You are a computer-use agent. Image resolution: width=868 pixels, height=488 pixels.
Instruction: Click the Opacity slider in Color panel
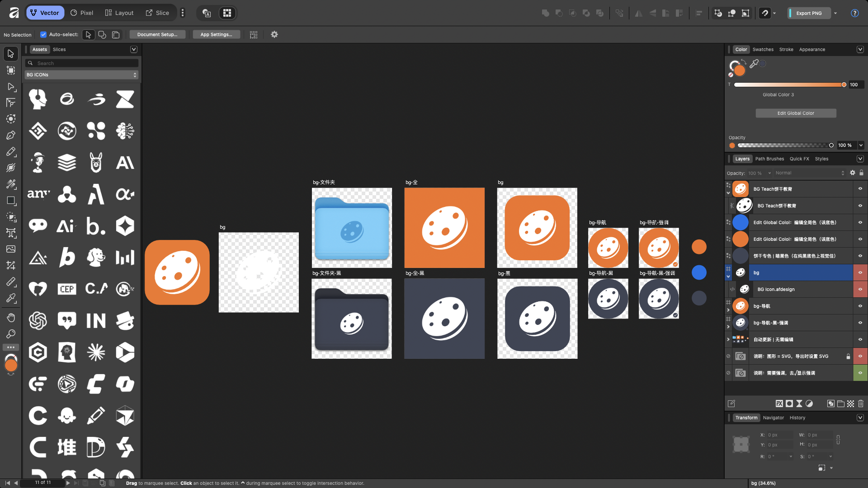[785, 145]
